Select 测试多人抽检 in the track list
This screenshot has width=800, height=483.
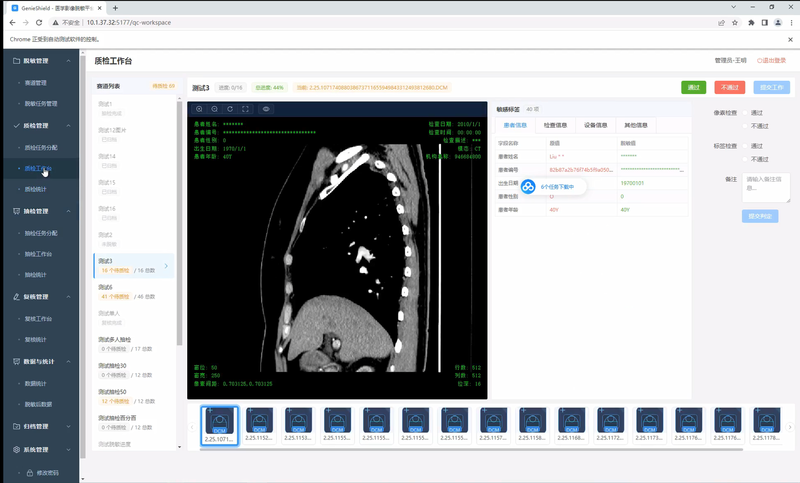(134, 344)
